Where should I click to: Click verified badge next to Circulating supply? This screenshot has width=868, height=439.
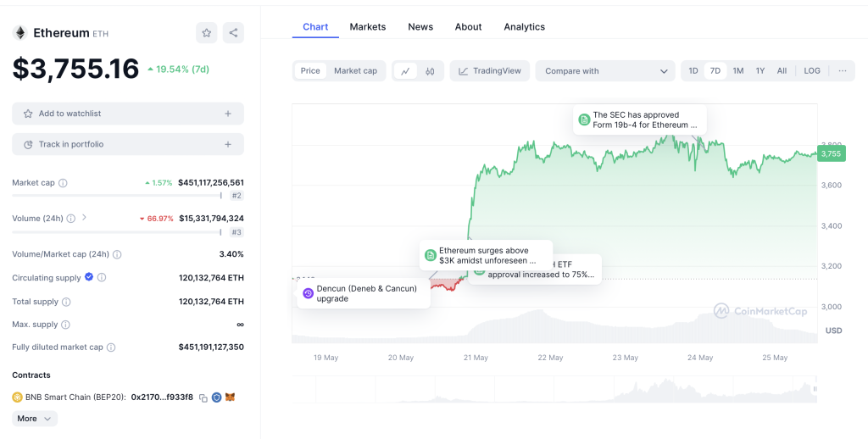pyautogui.click(x=88, y=277)
